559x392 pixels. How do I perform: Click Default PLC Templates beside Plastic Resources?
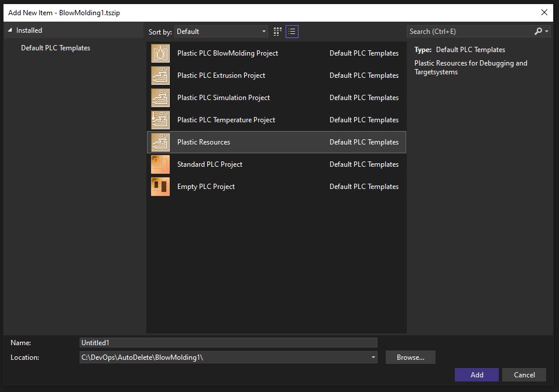pos(364,142)
